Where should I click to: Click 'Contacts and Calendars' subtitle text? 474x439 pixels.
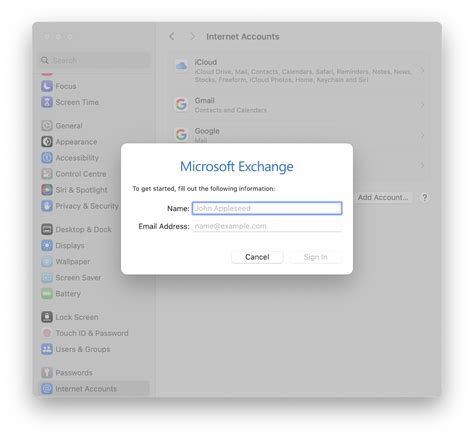[231, 110]
